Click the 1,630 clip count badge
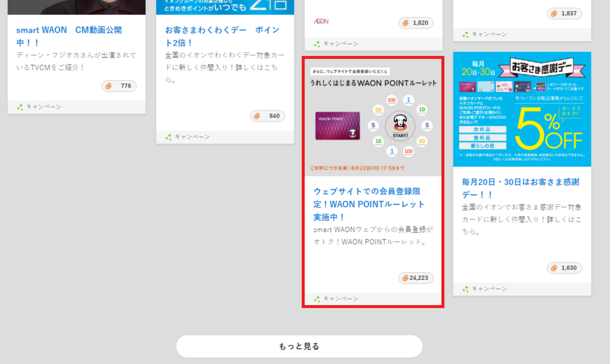Screen dimensions: 610x364 [x=565, y=268]
